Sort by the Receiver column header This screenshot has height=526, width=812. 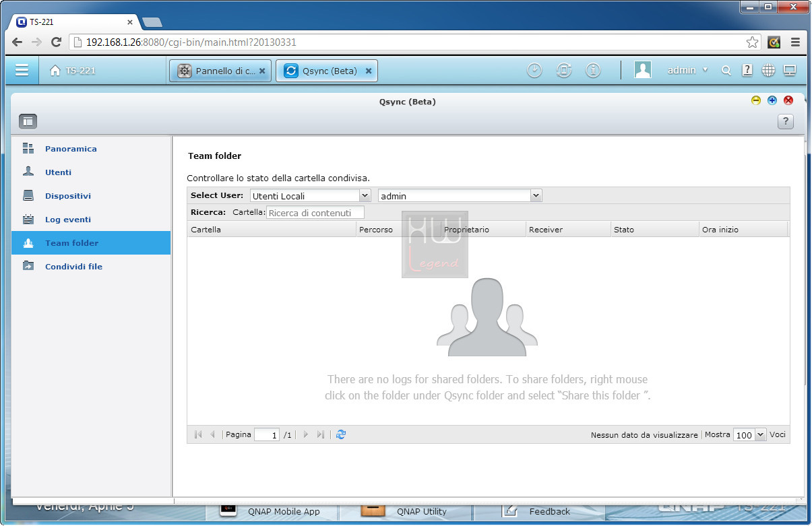click(568, 230)
